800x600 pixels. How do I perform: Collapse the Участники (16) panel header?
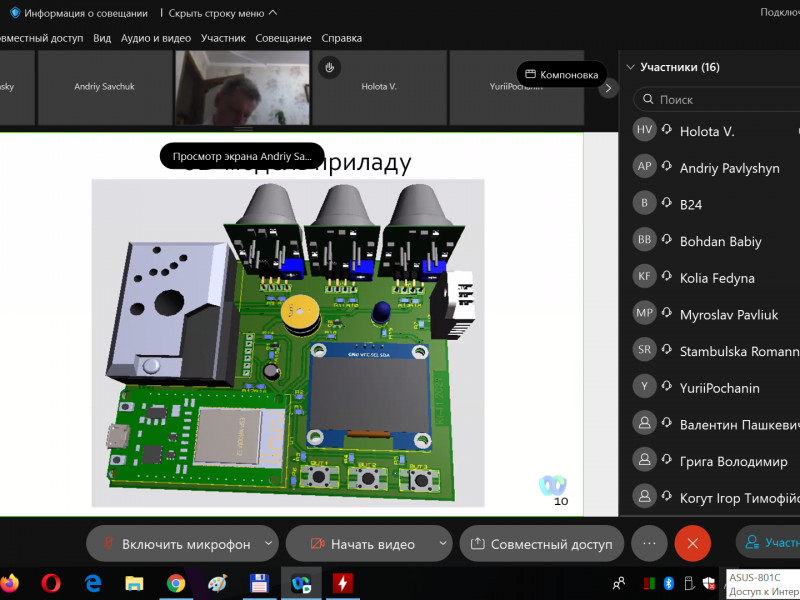tap(630, 68)
